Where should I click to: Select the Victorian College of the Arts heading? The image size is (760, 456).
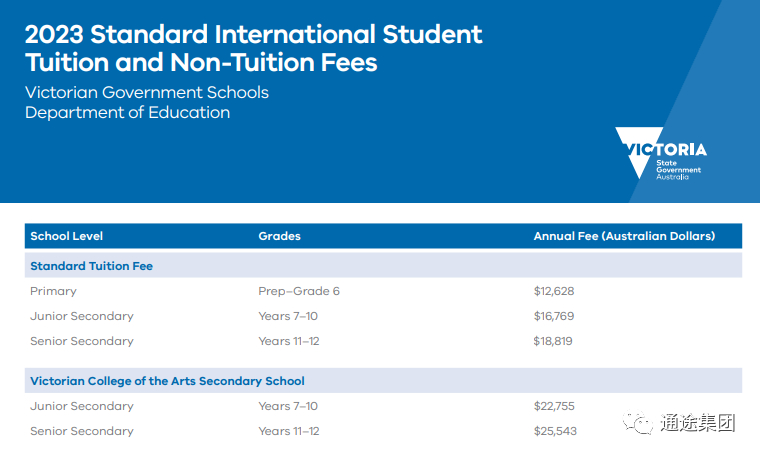[167, 381]
